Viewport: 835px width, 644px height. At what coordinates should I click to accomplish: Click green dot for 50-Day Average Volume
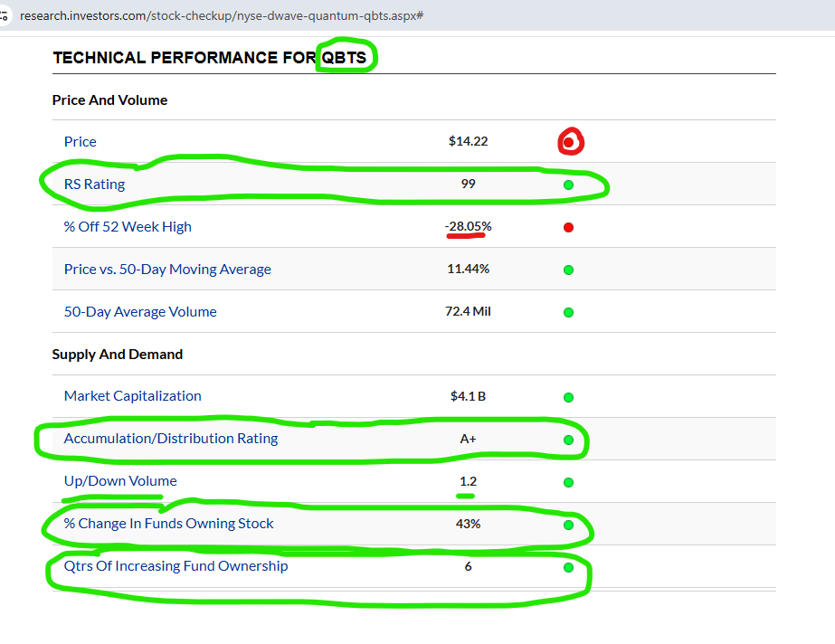pos(569,312)
